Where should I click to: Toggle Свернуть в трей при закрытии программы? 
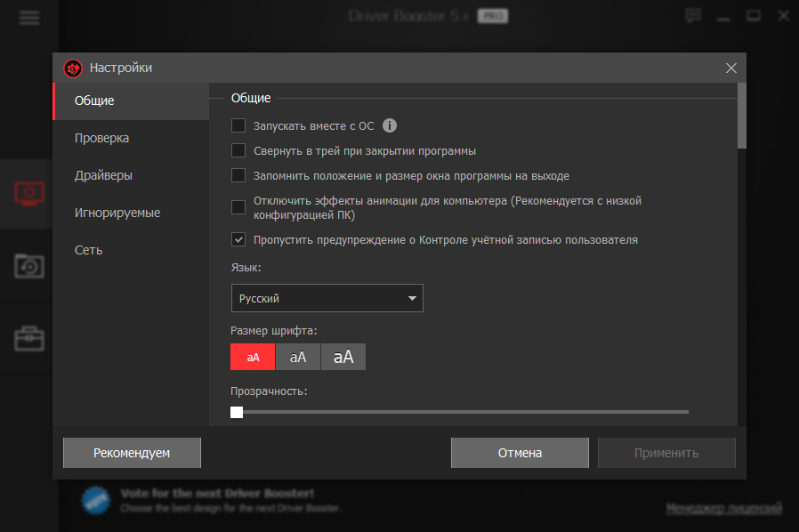click(238, 150)
